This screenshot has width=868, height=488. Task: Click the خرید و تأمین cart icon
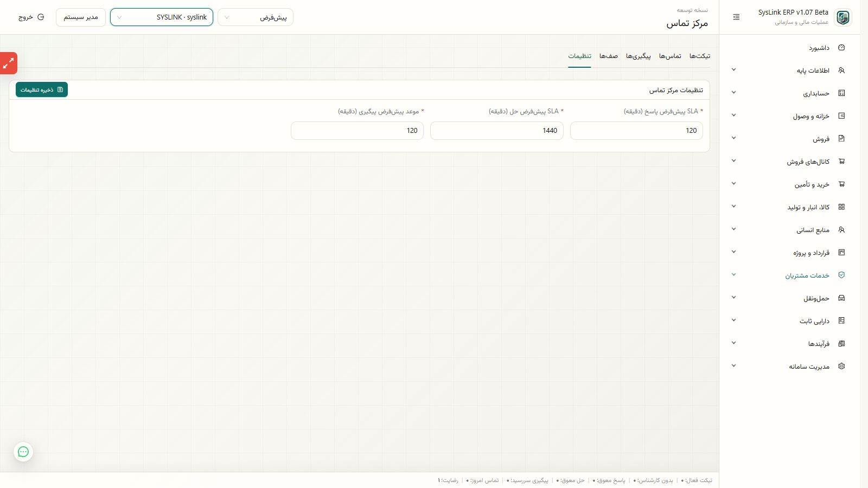click(x=841, y=184)
